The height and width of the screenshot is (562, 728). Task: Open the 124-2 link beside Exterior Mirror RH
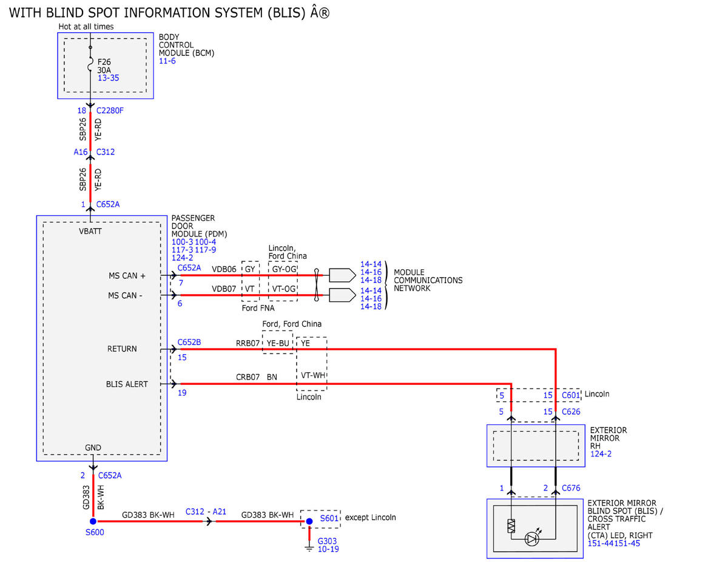coord(601,453)
